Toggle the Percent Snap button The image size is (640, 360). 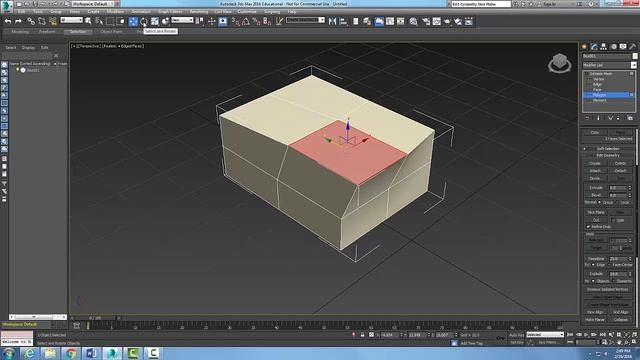[x=256, y=21]
